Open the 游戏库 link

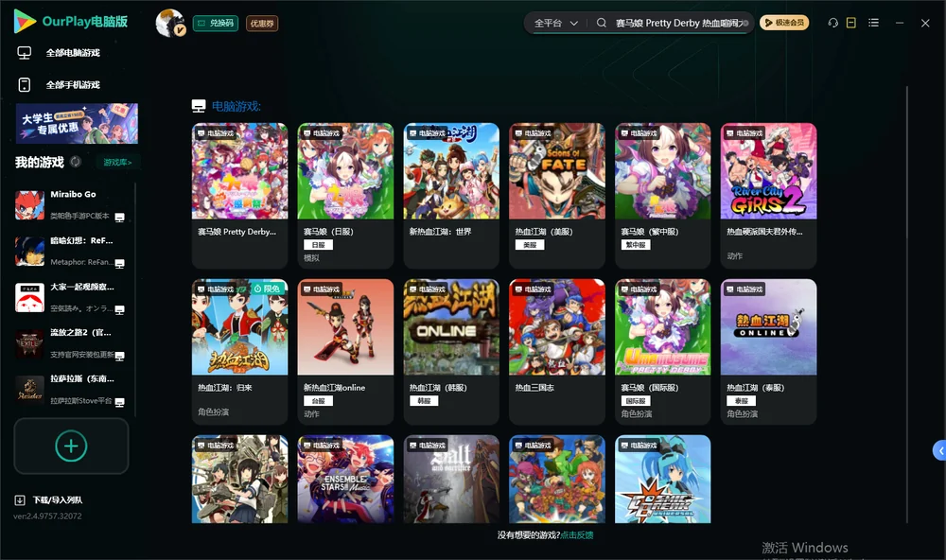point(117,163)
